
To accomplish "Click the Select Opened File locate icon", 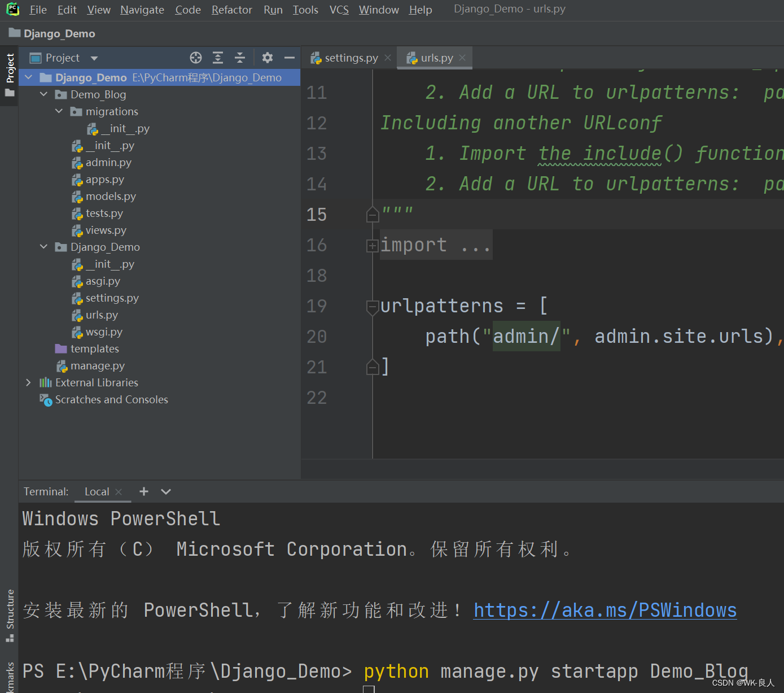I will pos(196,58).
